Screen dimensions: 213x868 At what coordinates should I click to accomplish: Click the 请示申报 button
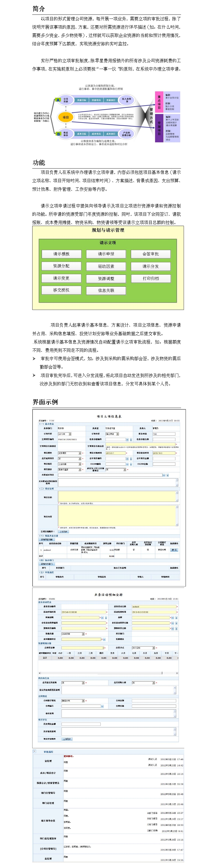106,254
